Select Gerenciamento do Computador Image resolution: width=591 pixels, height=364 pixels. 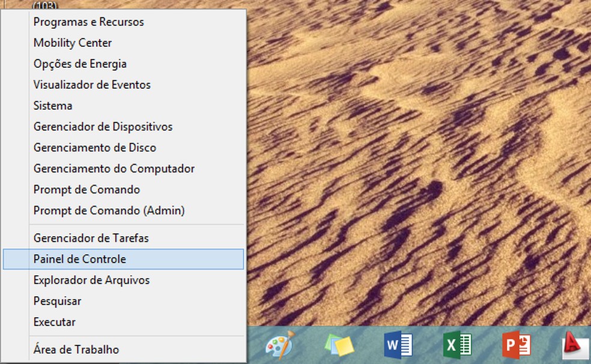point(123,168)
